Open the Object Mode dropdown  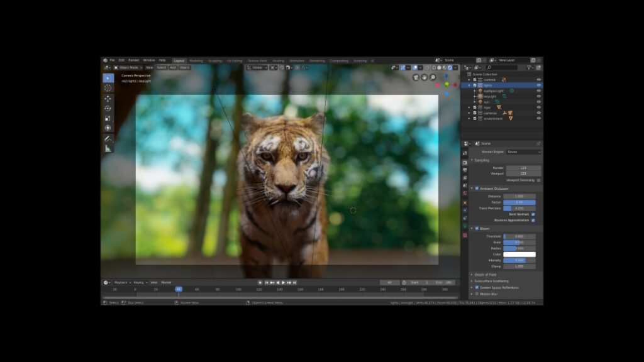[128, 67]
